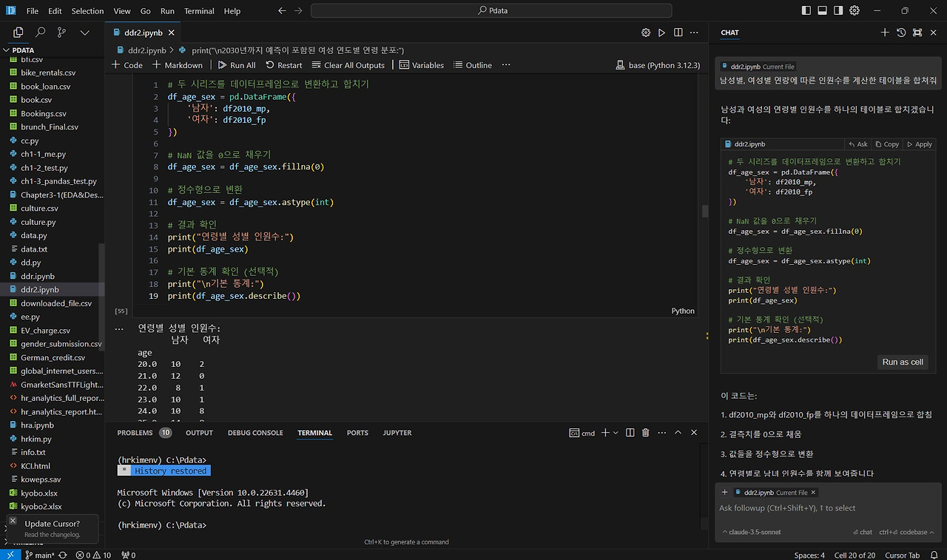Expand additional sidebar views chevron
This screenshot has width=947, height=560.
[x=84, y=33]
